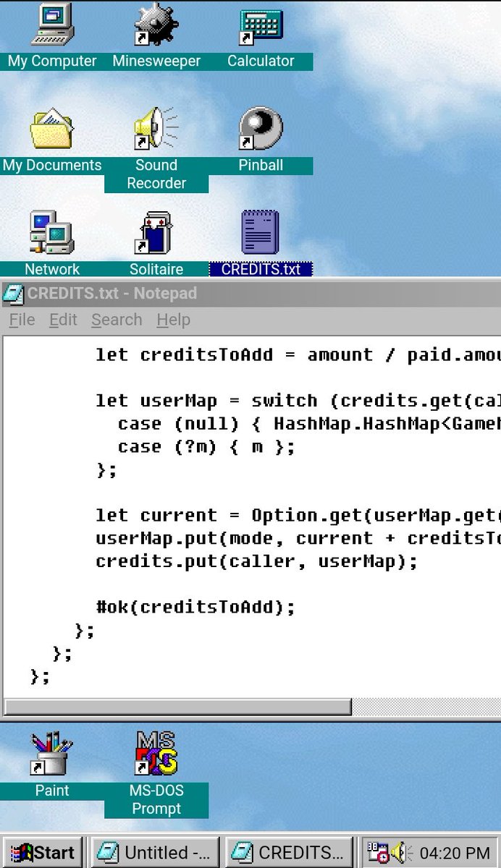Image resolution: width=501 pixels, height=868 pixels.
Task: Open the Calculator shortcut icon
Action: click(x=261, y=26)
